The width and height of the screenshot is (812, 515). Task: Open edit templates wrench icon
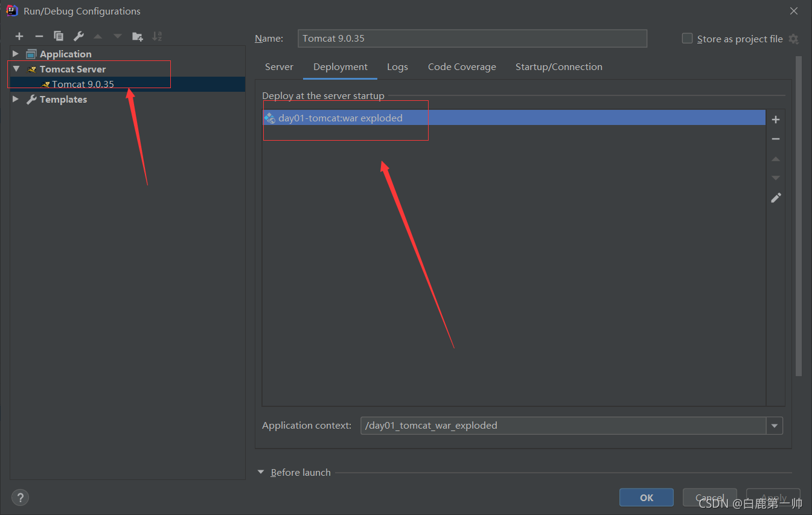click(x=78, y=37)
